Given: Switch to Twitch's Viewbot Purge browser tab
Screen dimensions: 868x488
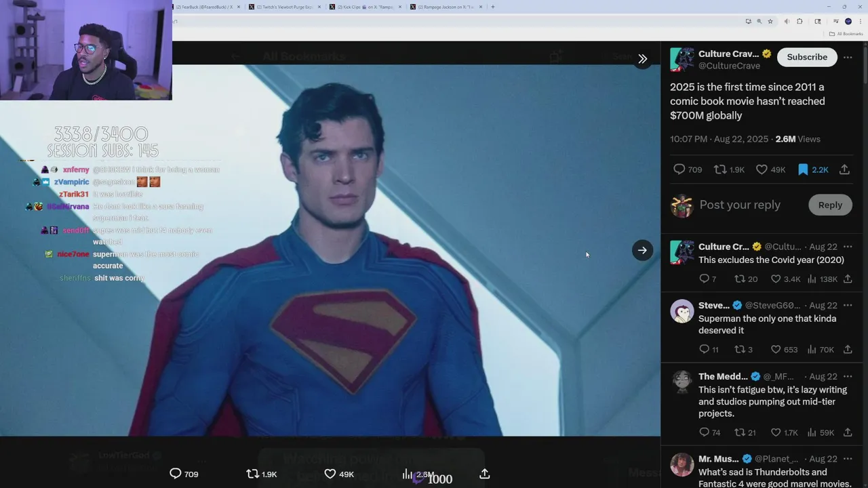Looking at the screenshot, I should (x=283, y=7).
